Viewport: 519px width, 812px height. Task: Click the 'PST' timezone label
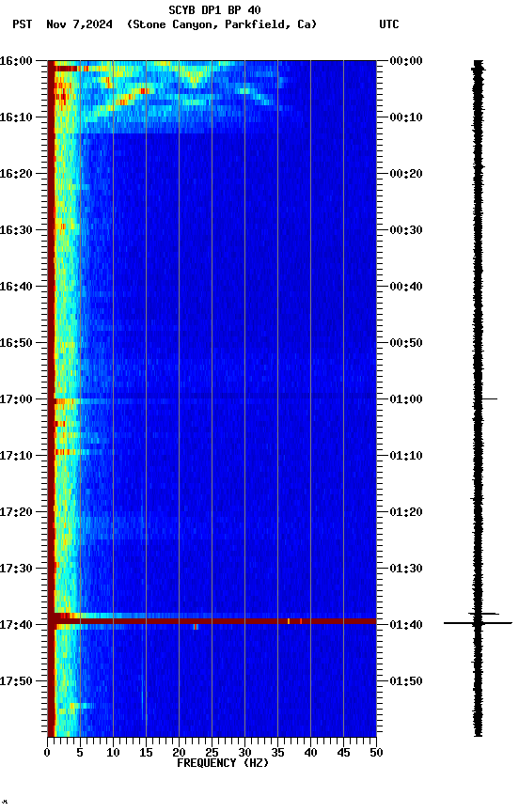[23, 24]
